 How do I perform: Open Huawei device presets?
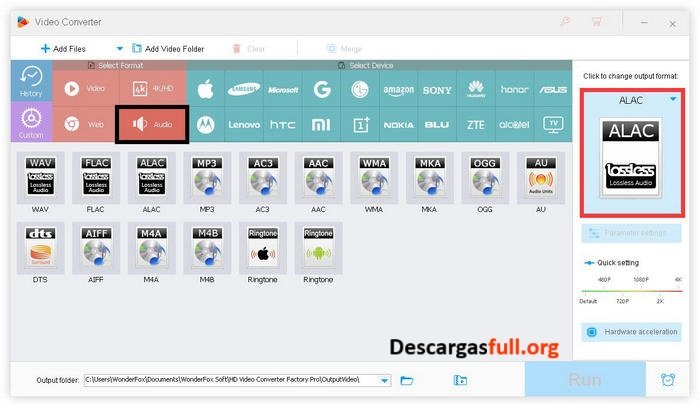click(x=476, y=89)
